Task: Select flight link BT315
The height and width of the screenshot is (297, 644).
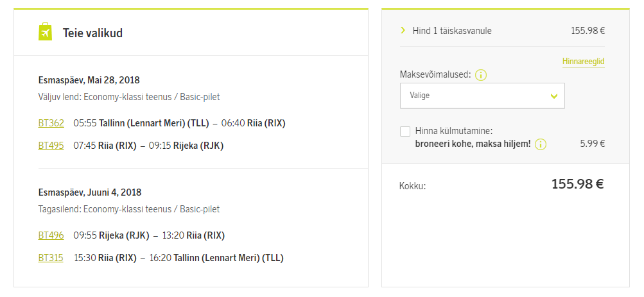Action: click(x=51, y=258)
